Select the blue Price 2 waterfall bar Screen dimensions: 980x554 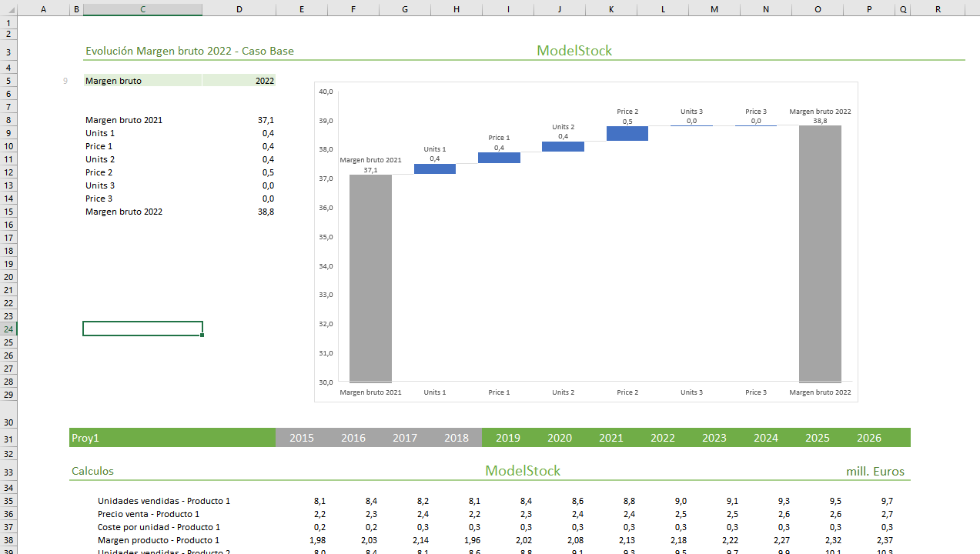[x=627, y=134]
